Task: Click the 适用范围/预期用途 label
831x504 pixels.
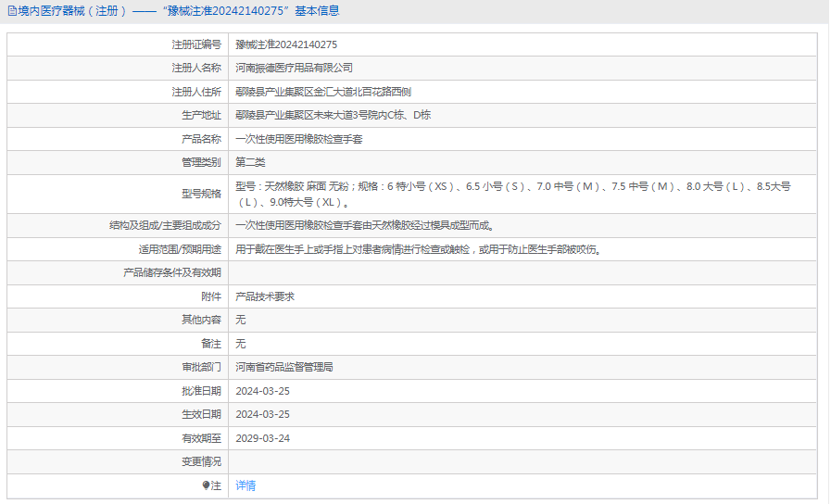Action: 180,249
